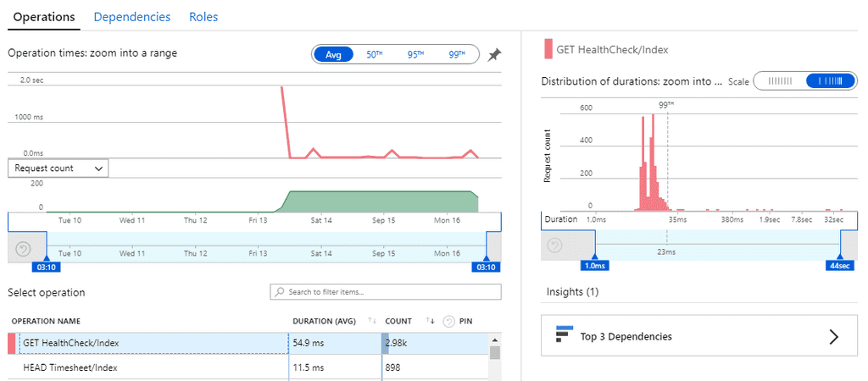Expand the Top 3 Dependencies insight
Image resolution: width=868 pixels, height=381 pixels.
click(832, 336)
